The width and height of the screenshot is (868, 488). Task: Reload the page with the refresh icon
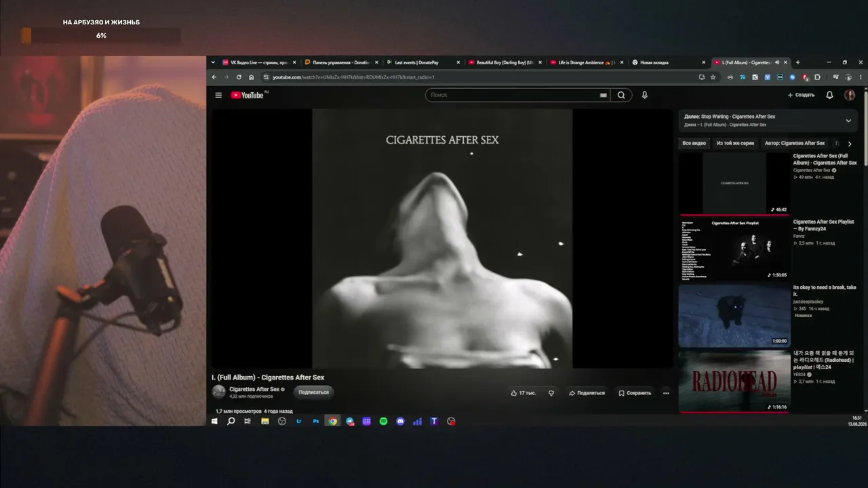point(239,77)
